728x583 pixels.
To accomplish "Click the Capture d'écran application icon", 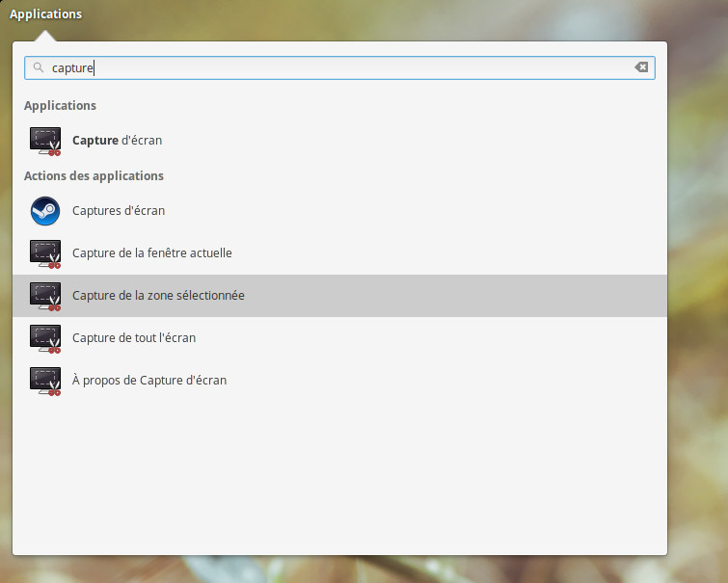I will 45,141.
